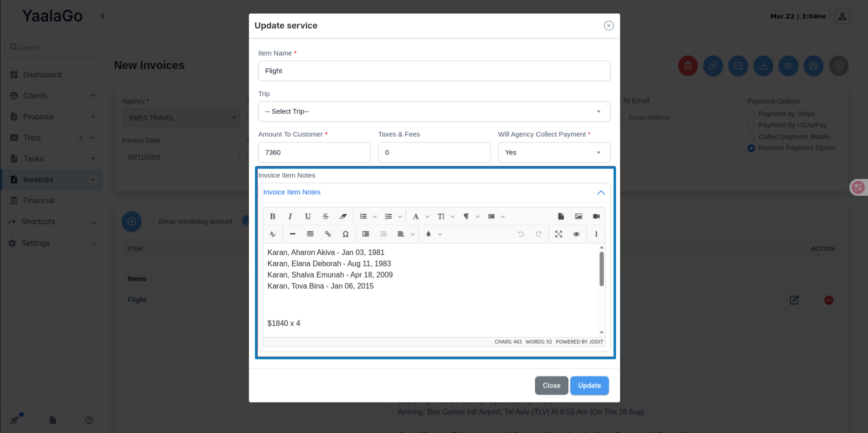Show more editor tools (three dots)

pyautogui.click(x=596, y=234)
